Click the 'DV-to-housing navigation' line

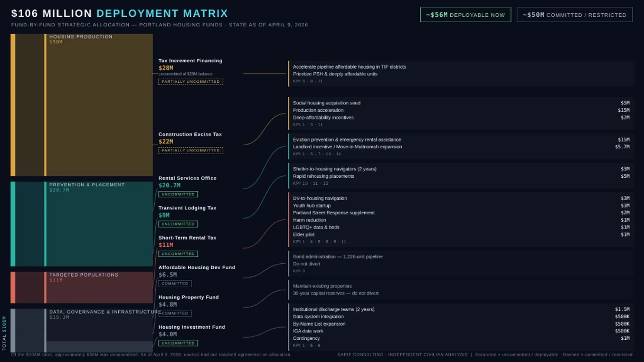tap(320, 198)
